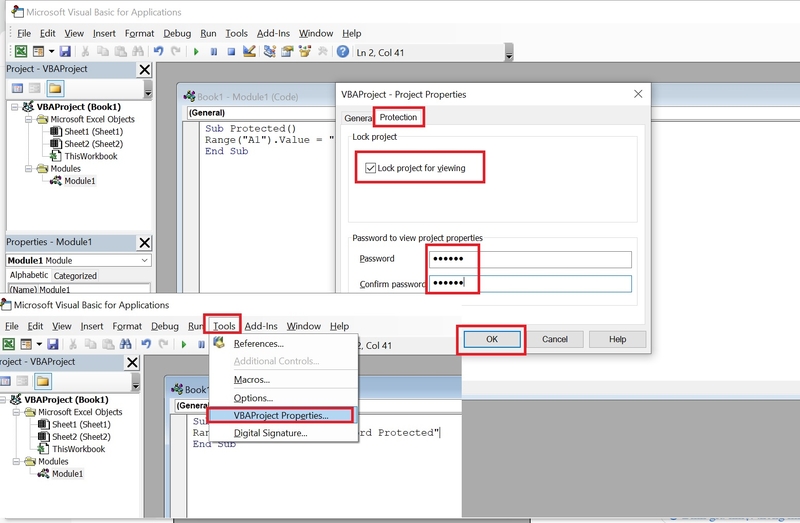Switch to General tab in Project Properties
The width and height of the screenshot is (800, 523).
[358, 118]
